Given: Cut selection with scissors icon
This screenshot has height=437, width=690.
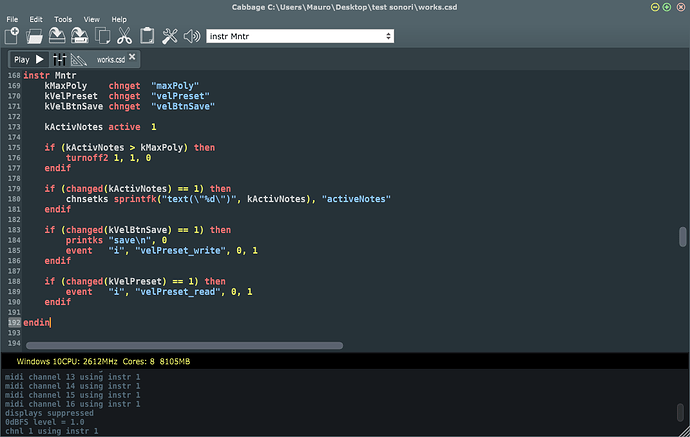Looking at the screenshot, I should [x=125, y=36].
